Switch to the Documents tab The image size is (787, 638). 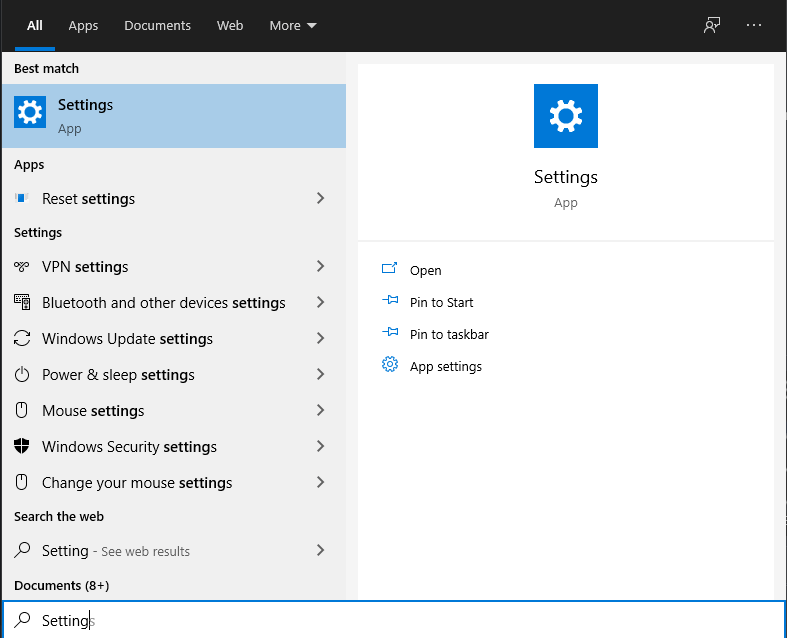coord(157,26)
